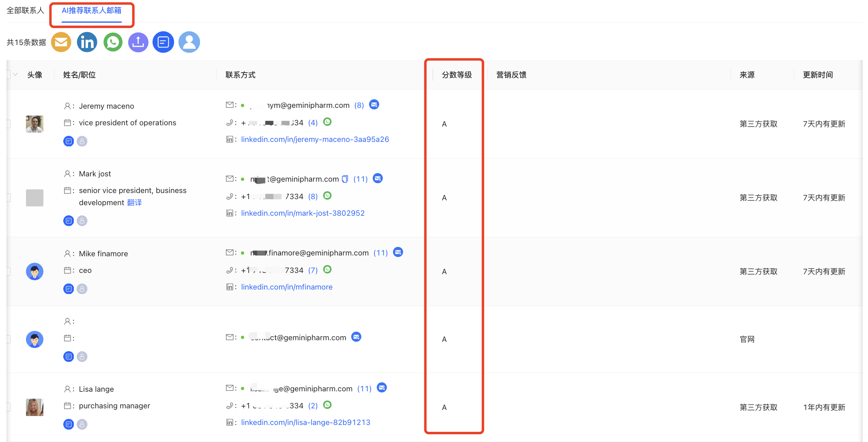
Task: Click 翻译 link in Mark jost's title
Action: coord(134,202)
